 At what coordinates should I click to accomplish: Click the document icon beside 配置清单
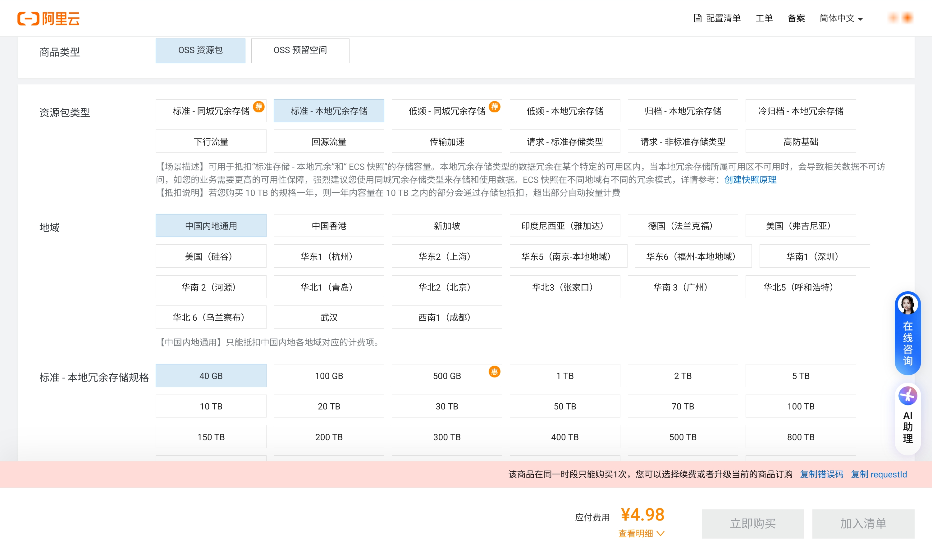(x=697, y=18)
